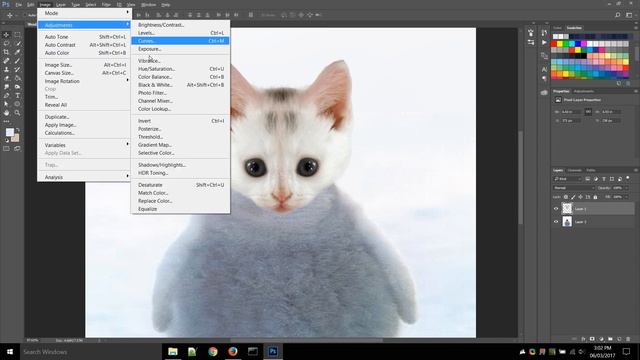Open the Filter menu in menu bar
640x360 pixels.
(x=106, y=4)
